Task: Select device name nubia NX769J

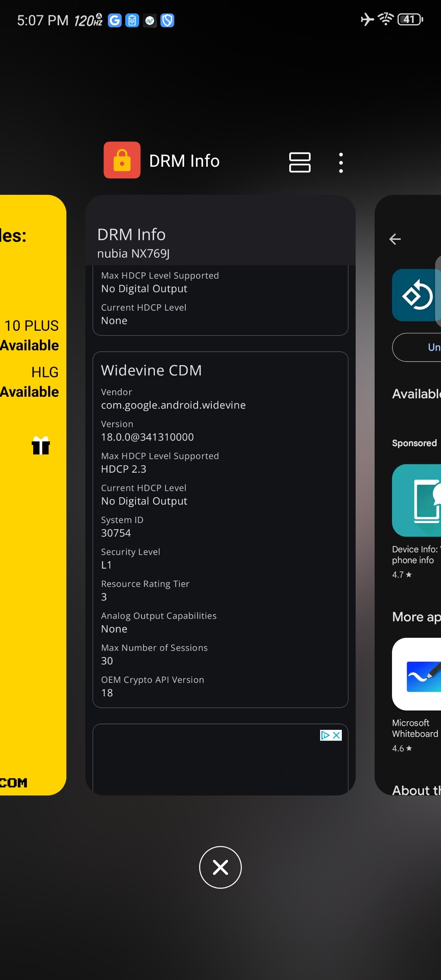Action: (133, 253)
